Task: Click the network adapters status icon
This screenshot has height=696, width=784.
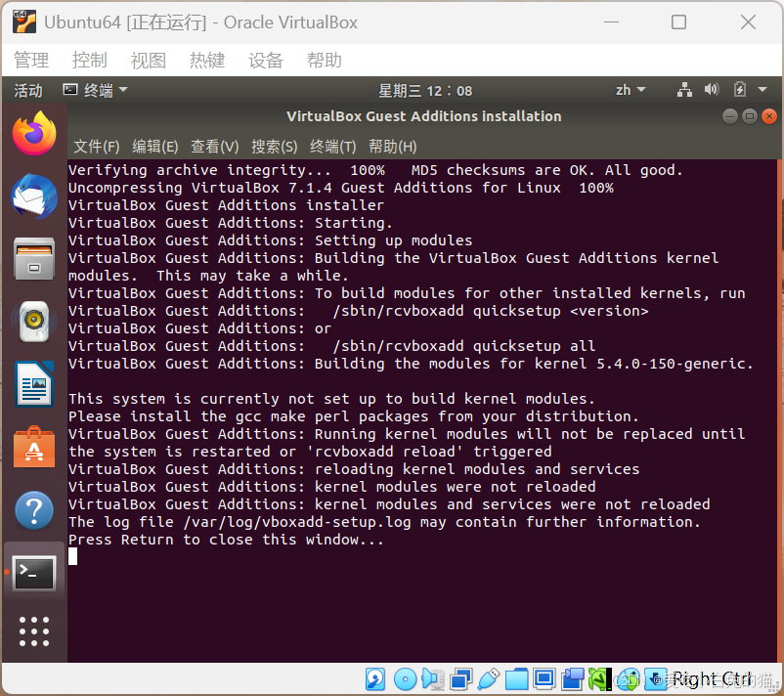Action: point(461,679)
